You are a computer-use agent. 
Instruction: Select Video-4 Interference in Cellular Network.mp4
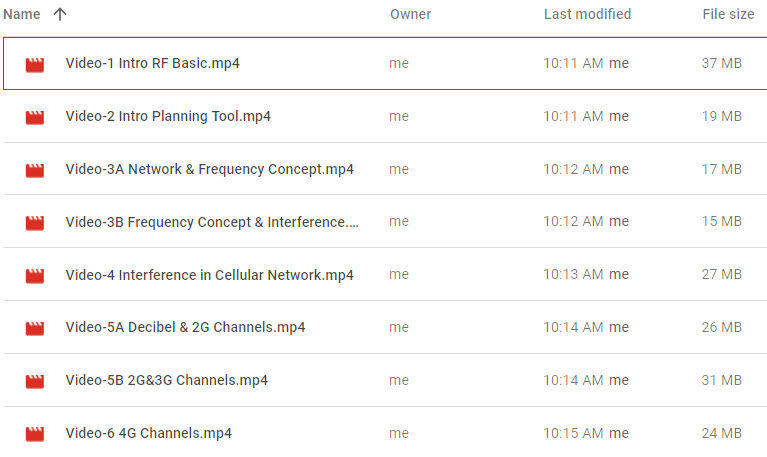(209, 275)
